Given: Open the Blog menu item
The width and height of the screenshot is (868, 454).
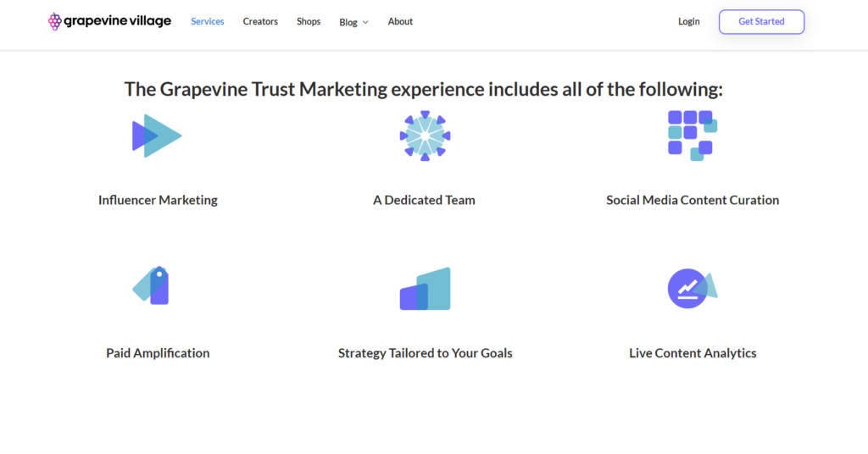Looking at the screenshot, I should point(348,22).
